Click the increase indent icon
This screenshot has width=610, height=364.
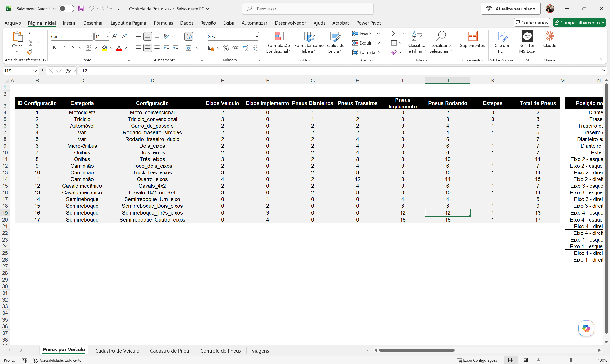click(176, 48)
